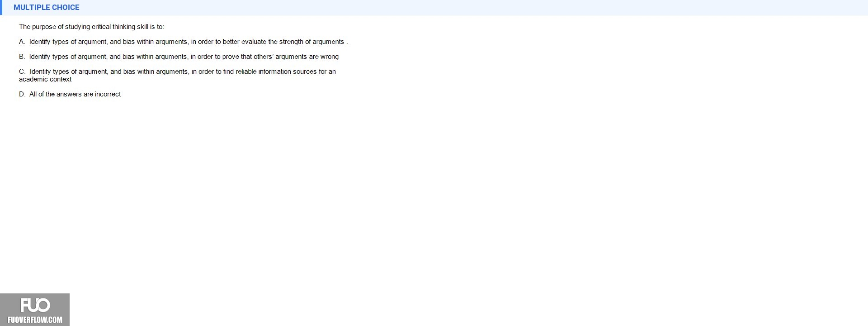Click the MULTIPLE CHOICE header label
This screenshot has height=326, width=868.
coord(47,7)
